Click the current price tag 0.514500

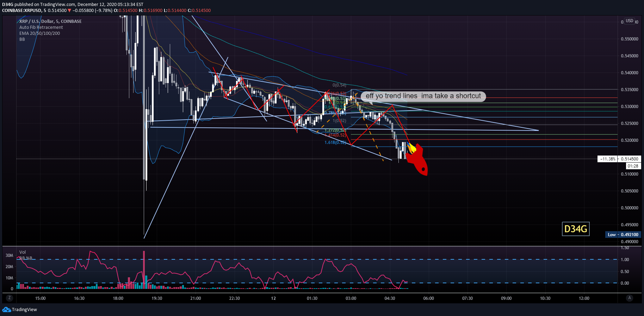[x=629, y=159]
